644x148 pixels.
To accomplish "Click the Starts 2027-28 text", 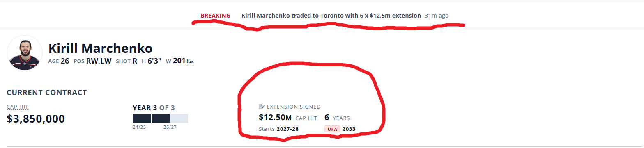I will (278, 129).
